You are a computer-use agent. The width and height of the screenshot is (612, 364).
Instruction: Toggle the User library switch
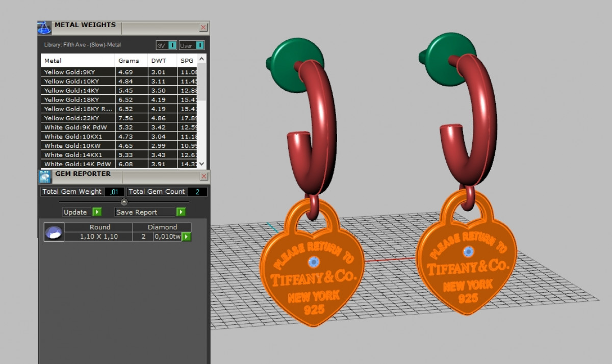coord(199,45)
